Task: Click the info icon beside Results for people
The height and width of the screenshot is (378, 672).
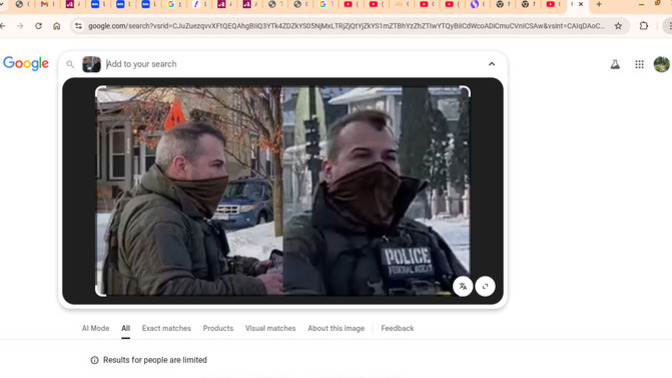Action: 94,360
